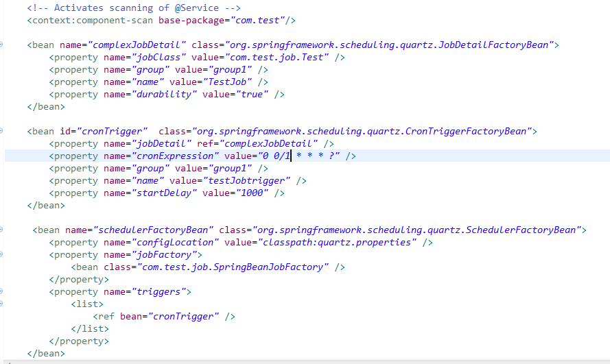Click the value "true"
The image size is (610, 364).
[x=252, y=95]
